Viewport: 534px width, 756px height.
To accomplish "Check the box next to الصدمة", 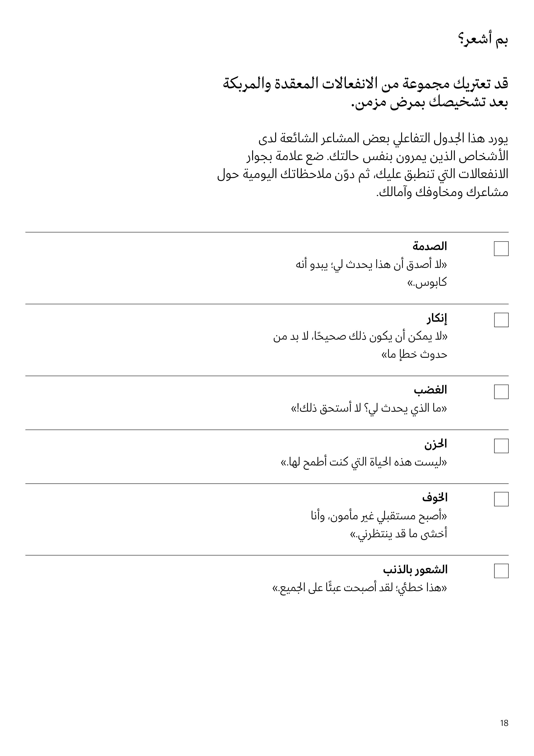I will 501,249.
